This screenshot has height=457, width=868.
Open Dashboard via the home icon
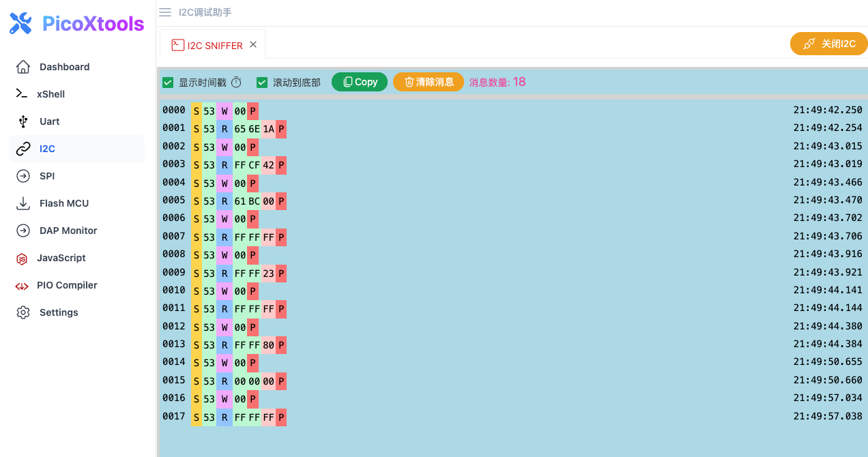[23, 67]
